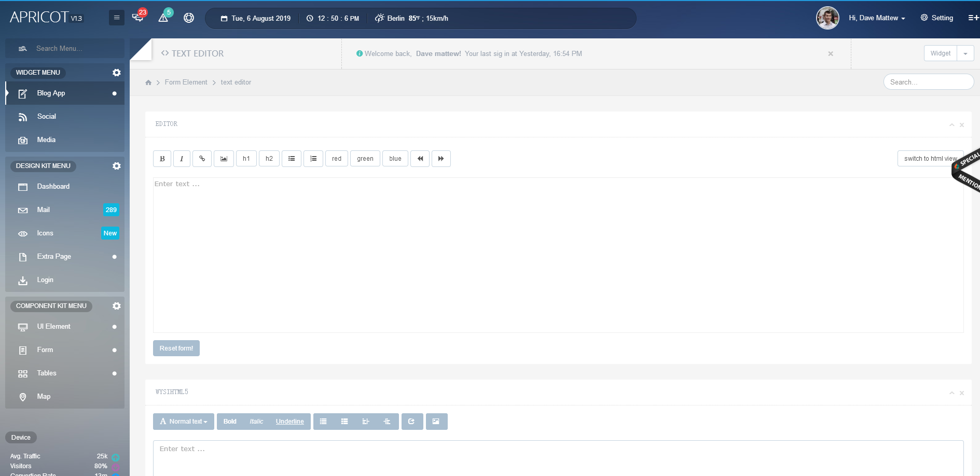This screenshot has width=980, height=476.
Task: Expand UI Element menu item
Action: [65, 327]
